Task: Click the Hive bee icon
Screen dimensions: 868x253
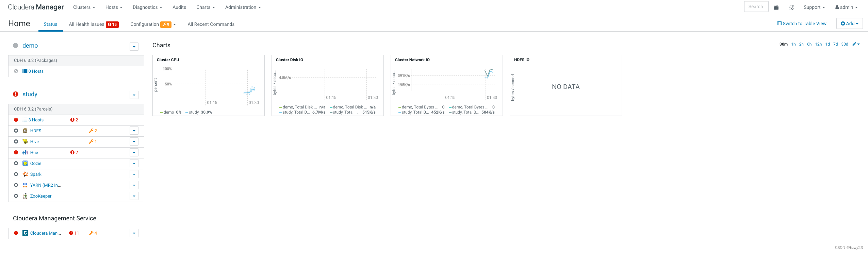Action: [25, 142]
